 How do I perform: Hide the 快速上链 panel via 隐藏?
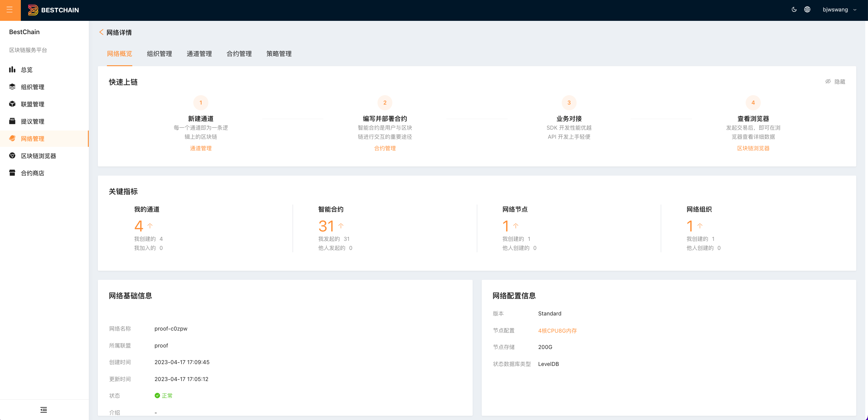tap(835, 82)
